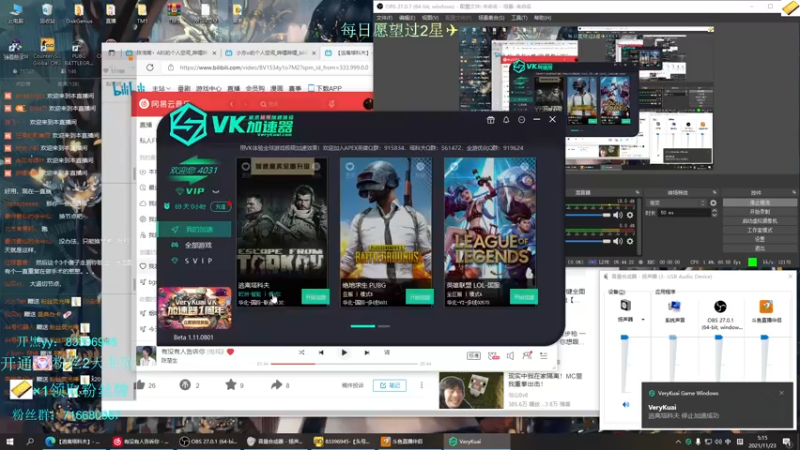Viewport: 800px width, 450px height.
Task: Like the current song with red heart
Action: [230, 352]
